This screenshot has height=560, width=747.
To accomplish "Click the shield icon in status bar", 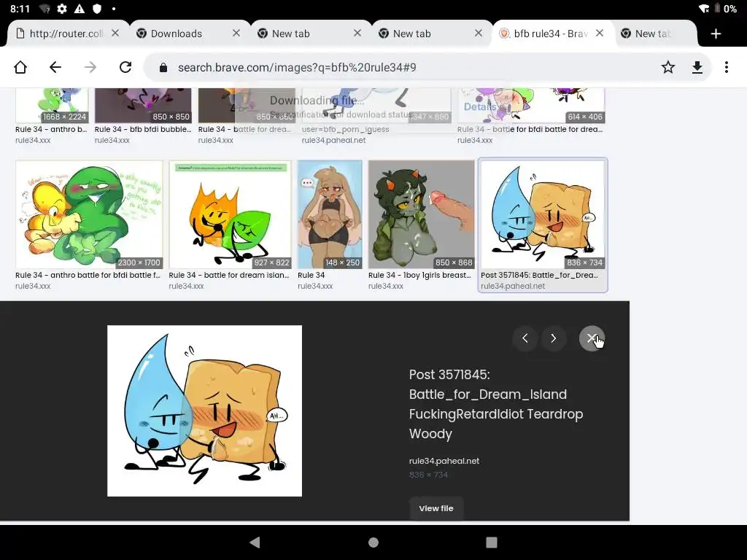I will pos(97,9).
